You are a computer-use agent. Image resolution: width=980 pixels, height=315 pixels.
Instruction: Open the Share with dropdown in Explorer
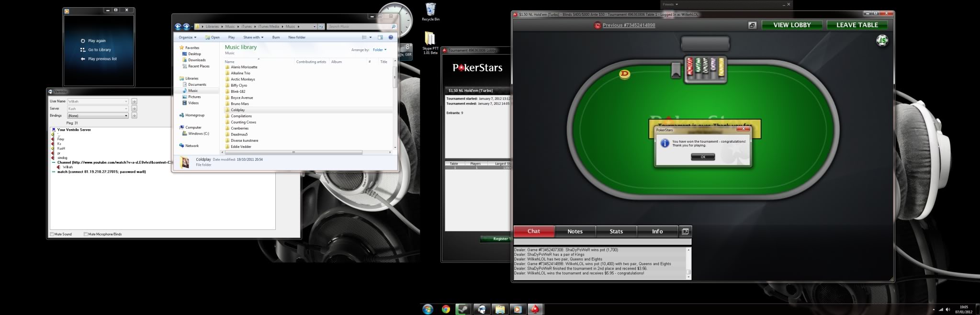pos(253,37)
